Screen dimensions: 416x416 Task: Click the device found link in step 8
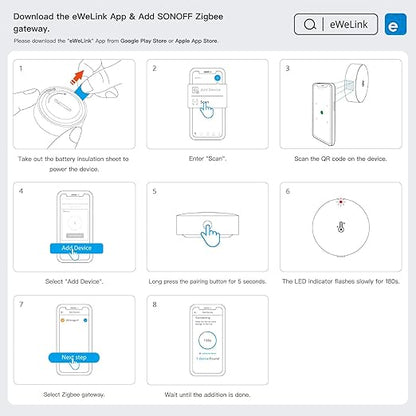point(208,359)
